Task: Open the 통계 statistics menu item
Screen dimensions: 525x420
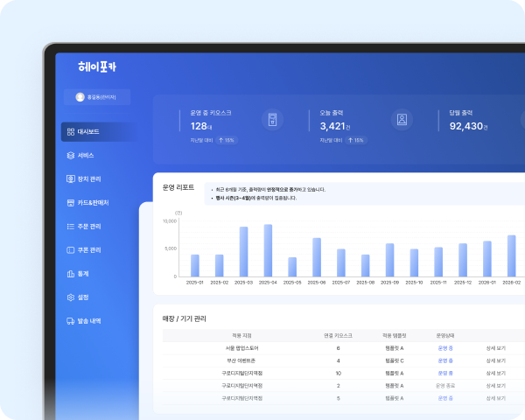Action: [78, 274]
